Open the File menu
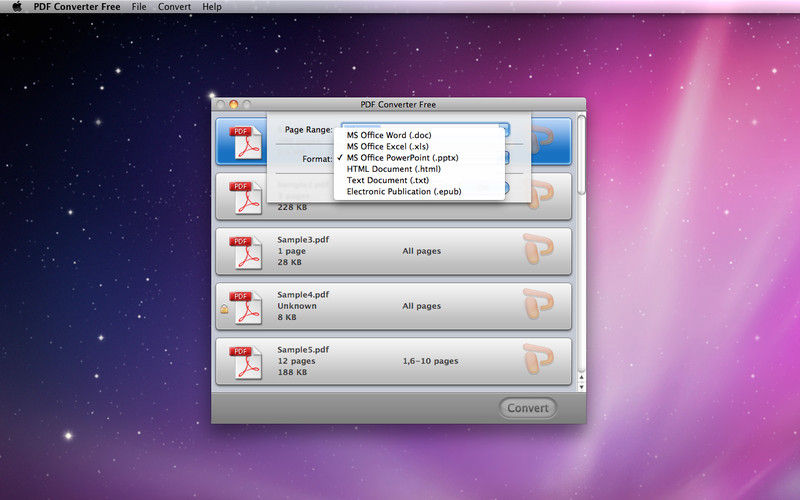Screen dimensions: 800x500 click(139, 7)
